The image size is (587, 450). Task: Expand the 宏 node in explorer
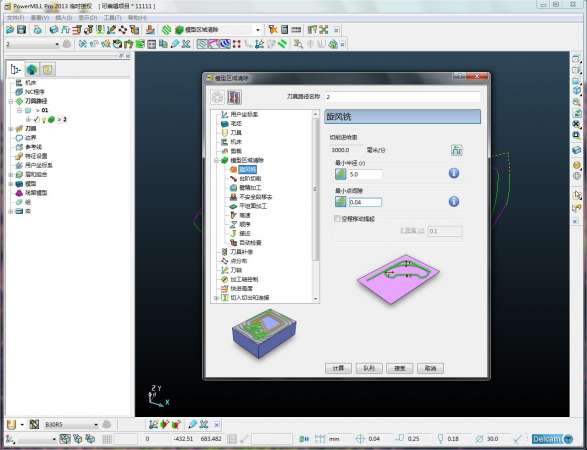point(11,211)
